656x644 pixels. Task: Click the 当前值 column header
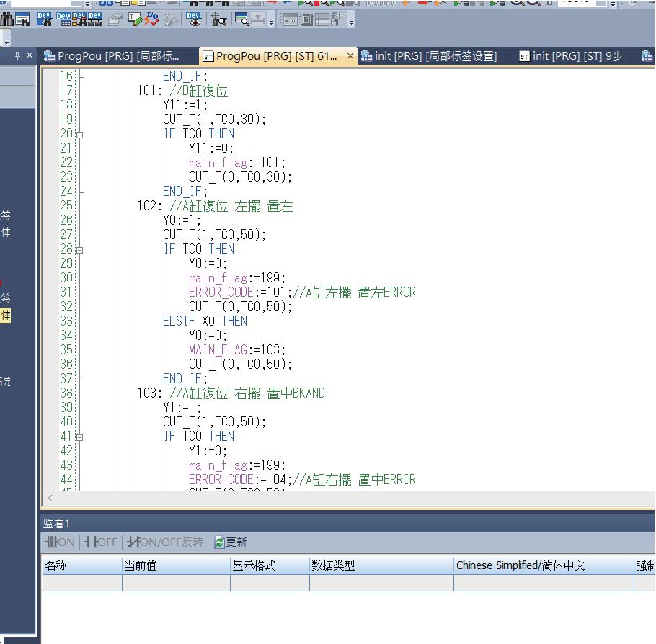(x=176, y=565)
